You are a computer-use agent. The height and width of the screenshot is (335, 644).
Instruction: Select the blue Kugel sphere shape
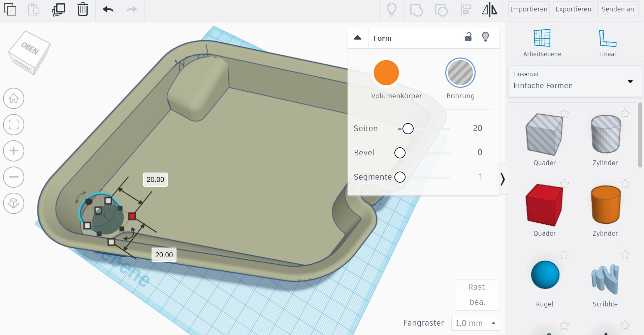(545, 275)
